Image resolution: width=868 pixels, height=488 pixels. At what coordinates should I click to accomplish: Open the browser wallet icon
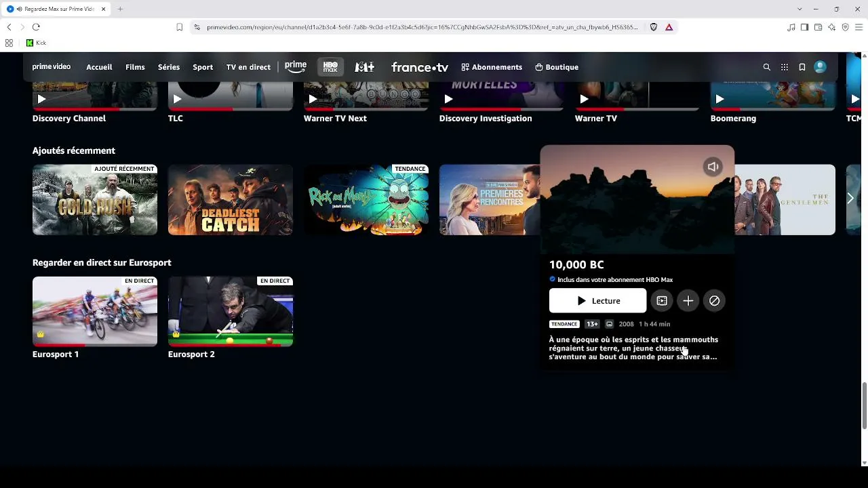click(818, 27)
